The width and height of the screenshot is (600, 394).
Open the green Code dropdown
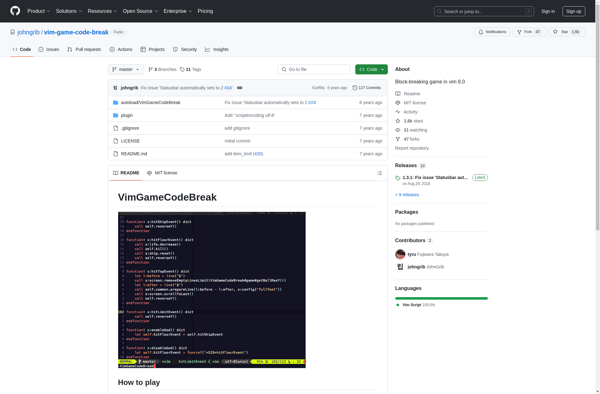pos(371,69)
